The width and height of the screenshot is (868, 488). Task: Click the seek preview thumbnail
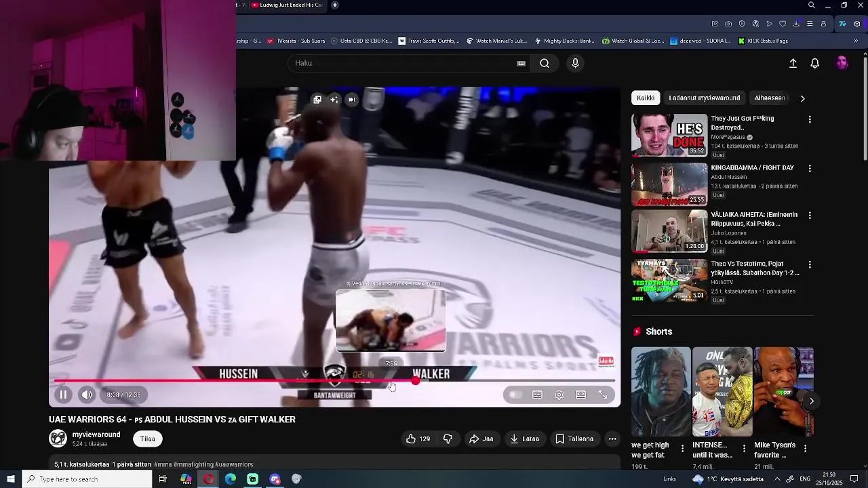(x=391, y=321)
